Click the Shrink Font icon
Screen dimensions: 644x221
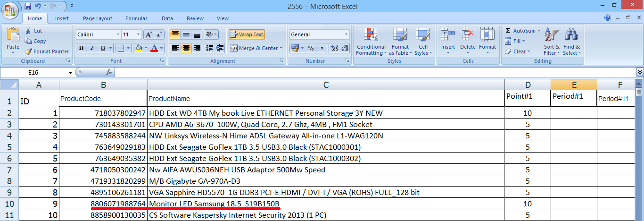click(159, 34)
